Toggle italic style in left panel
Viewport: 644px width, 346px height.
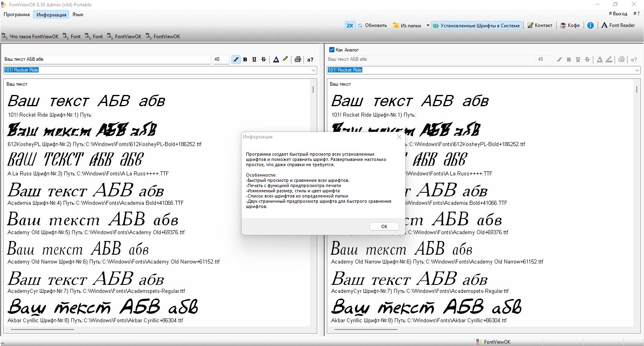tap(236, 60)
